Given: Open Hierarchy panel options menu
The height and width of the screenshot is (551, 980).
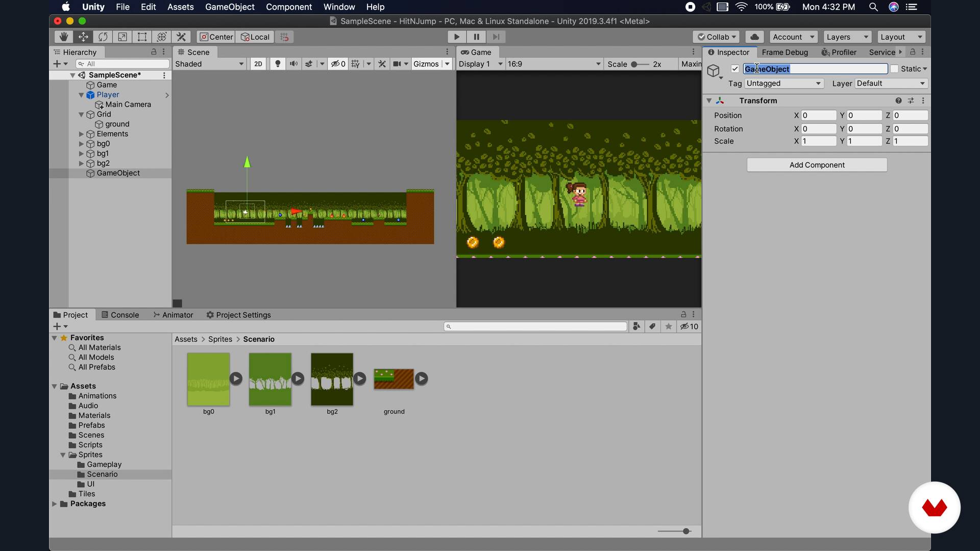Looking at the screenshot, I should coord(163,52).
